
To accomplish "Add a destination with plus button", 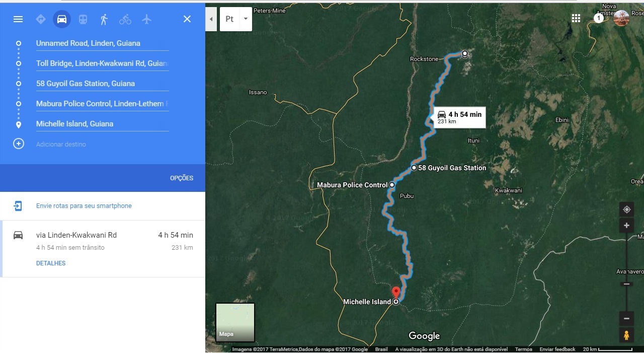I will [x=19, y=144].
